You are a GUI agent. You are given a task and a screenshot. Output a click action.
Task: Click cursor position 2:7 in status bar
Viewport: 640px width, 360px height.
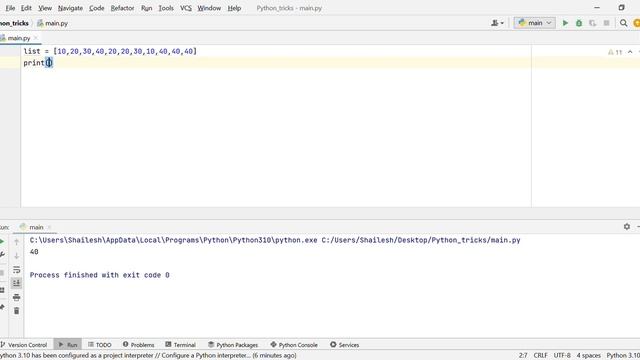pyautogui.click(x=523, y=356)
